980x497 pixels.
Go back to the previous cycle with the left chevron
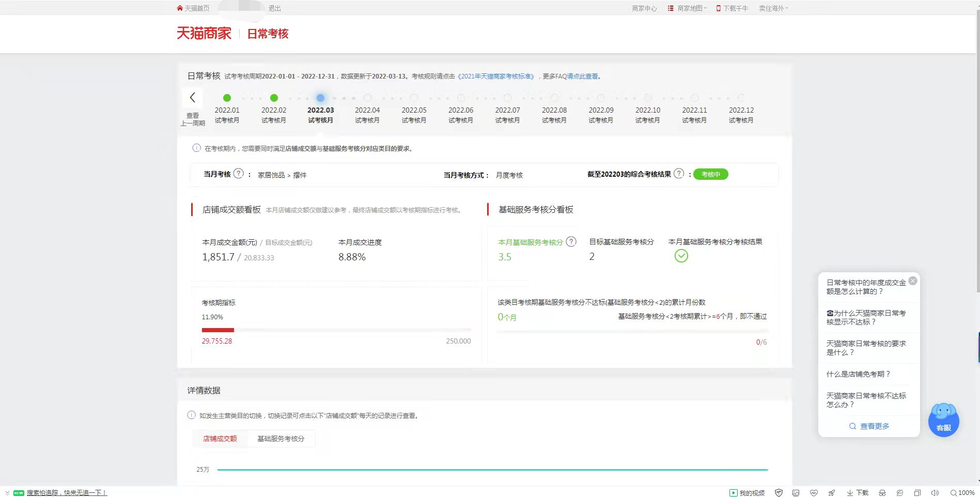click(192, 97)
